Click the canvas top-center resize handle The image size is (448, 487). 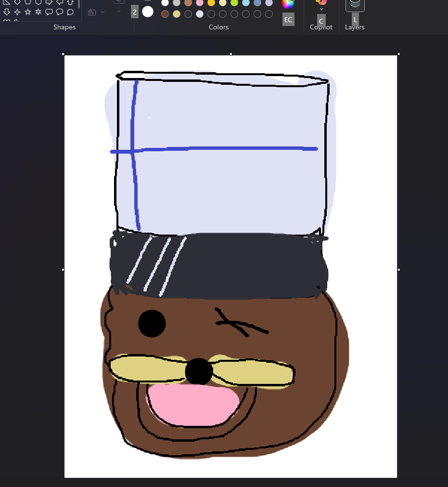point(231,54)
